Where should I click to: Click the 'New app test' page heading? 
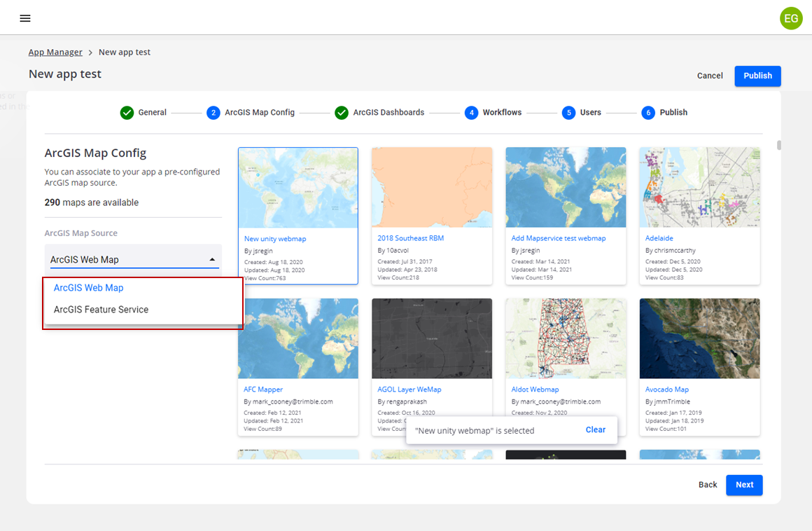pos(64,74)
